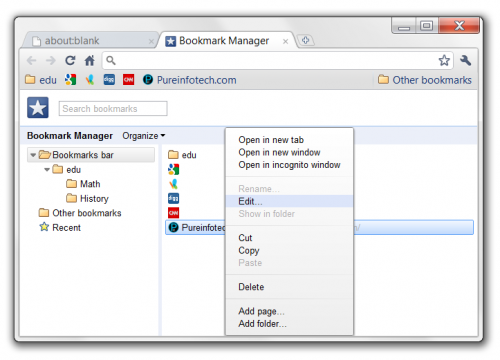The image size is (500, 360).
Task: Go to the home page icon
Action: click(89, 61)
